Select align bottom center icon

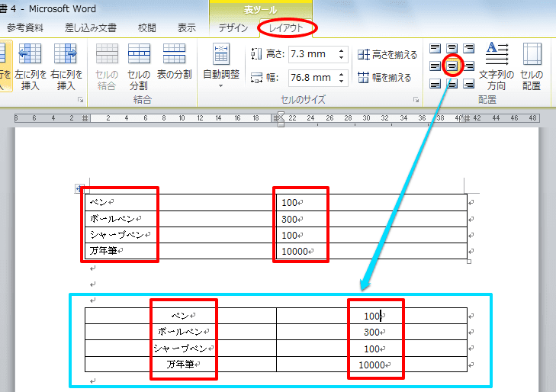coord(452,84)
